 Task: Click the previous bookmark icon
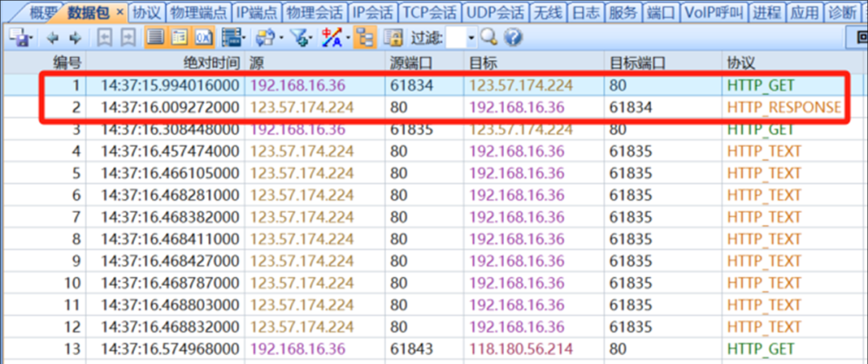click(x=105, y=38)
